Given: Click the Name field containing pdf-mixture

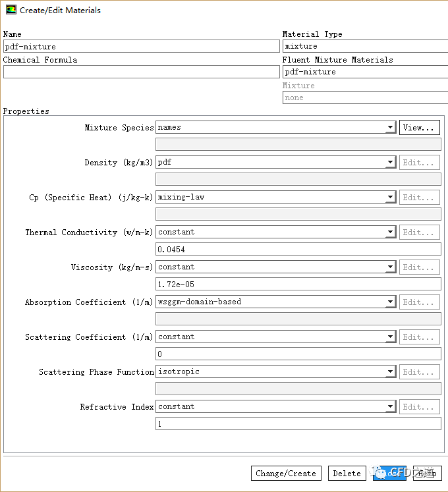Looking at the screenshot, I should click(x=141, y=46).
